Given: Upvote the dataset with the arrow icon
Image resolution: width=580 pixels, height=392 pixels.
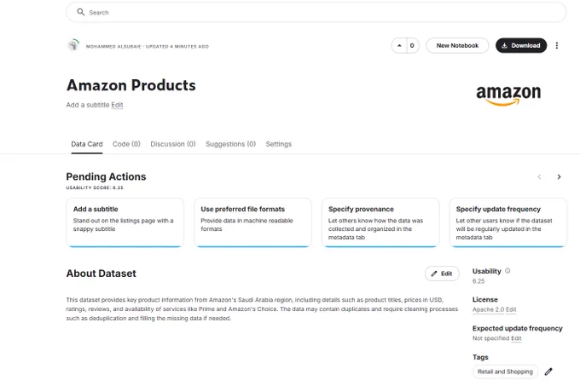Looking at the screenshot, I should pos(399,45).
